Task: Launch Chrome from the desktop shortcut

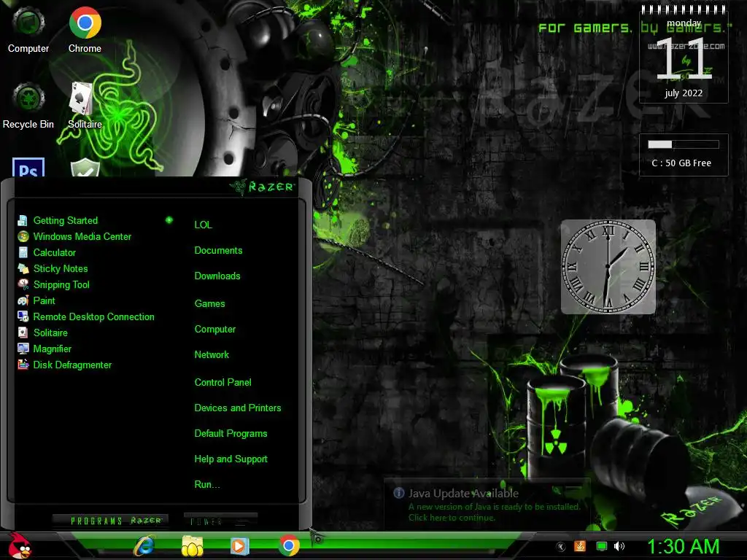Action: point(85,29)
